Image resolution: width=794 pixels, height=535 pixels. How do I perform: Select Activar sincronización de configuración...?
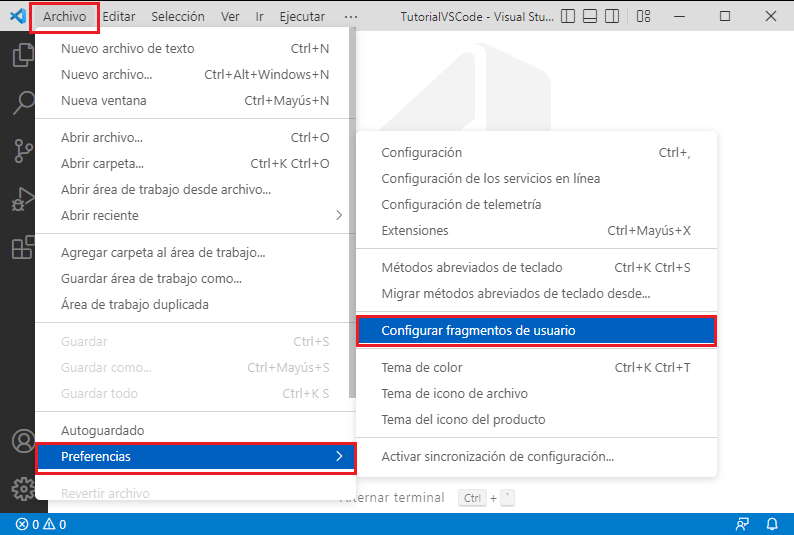point(536,457)
